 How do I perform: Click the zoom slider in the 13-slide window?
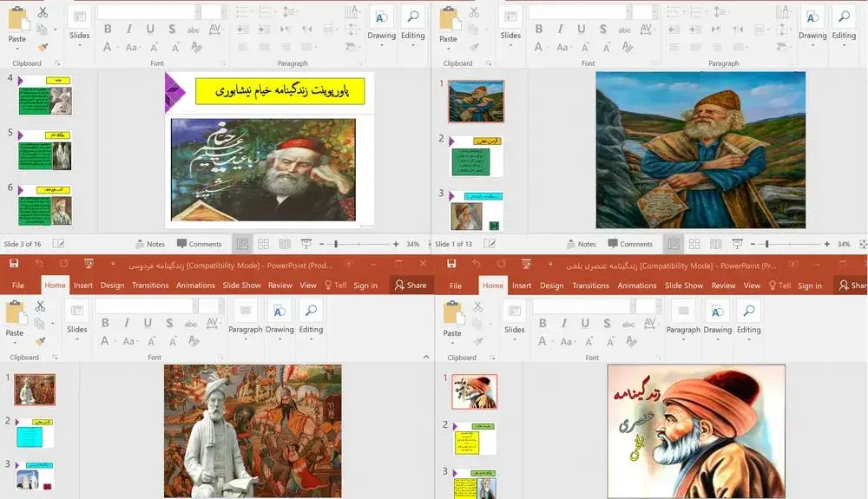768,244
